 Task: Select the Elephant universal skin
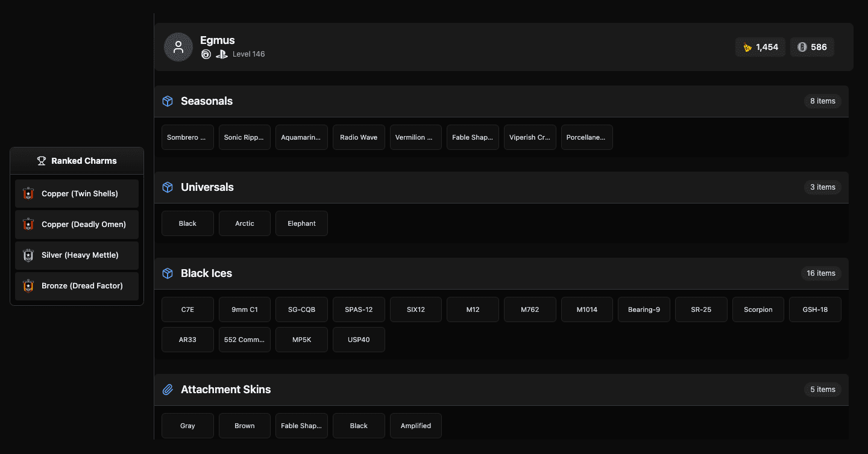click(301, 223)
